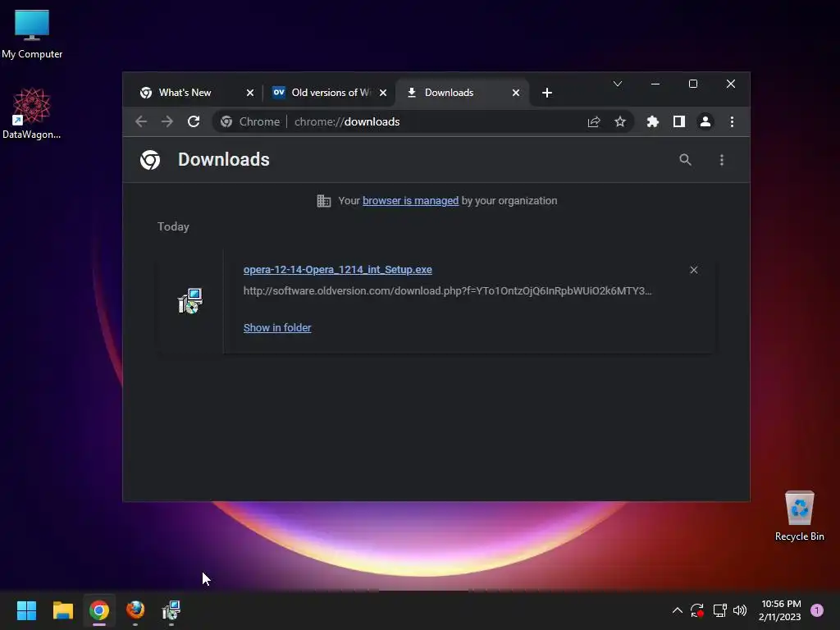This screenshot has width=840, height=630.
Task: Show hidden tray icons chevron
Action: 677,610
